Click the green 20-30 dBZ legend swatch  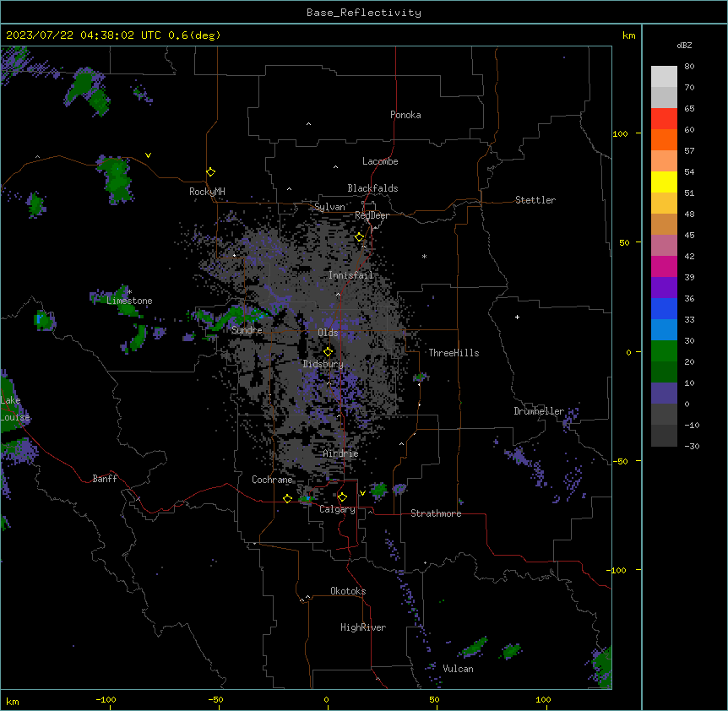point(664,351)
